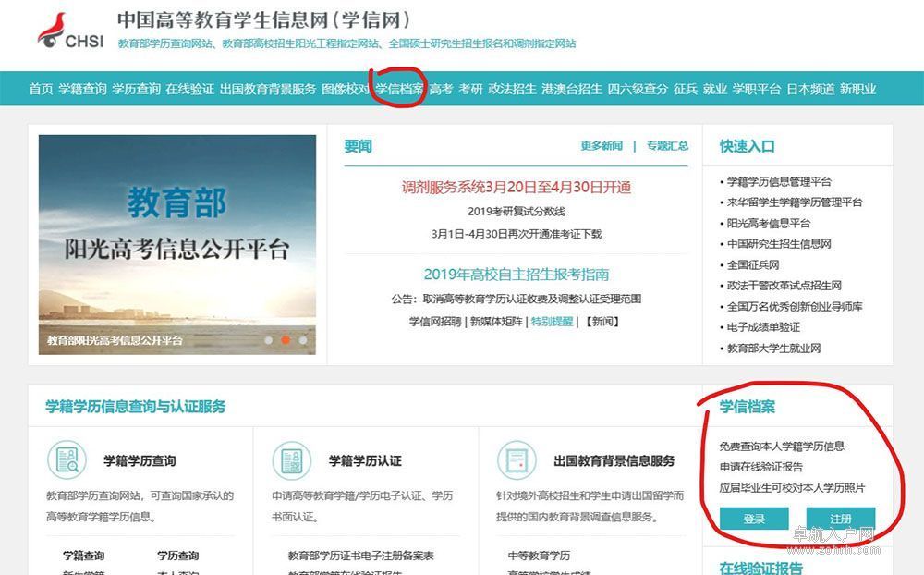
Task: Click the 快速入口 heading
Action: coord(748,146)
